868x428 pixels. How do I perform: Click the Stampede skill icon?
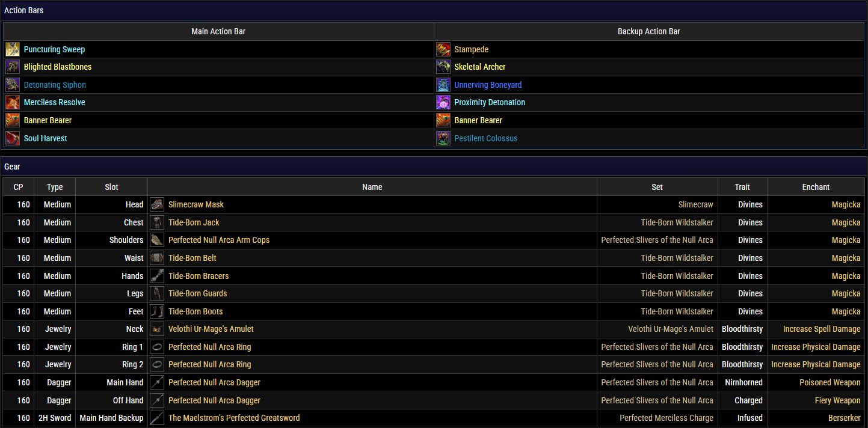tap(443, 49)
